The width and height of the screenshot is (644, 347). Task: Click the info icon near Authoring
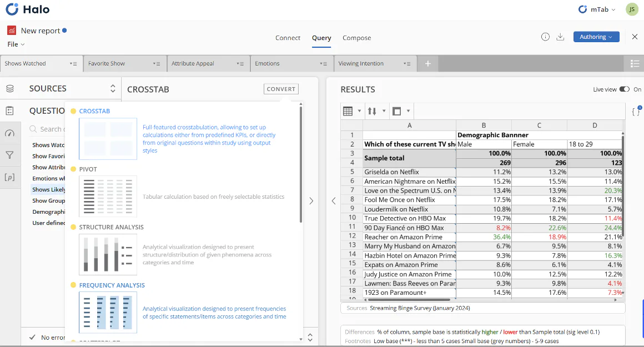point(545,37)
